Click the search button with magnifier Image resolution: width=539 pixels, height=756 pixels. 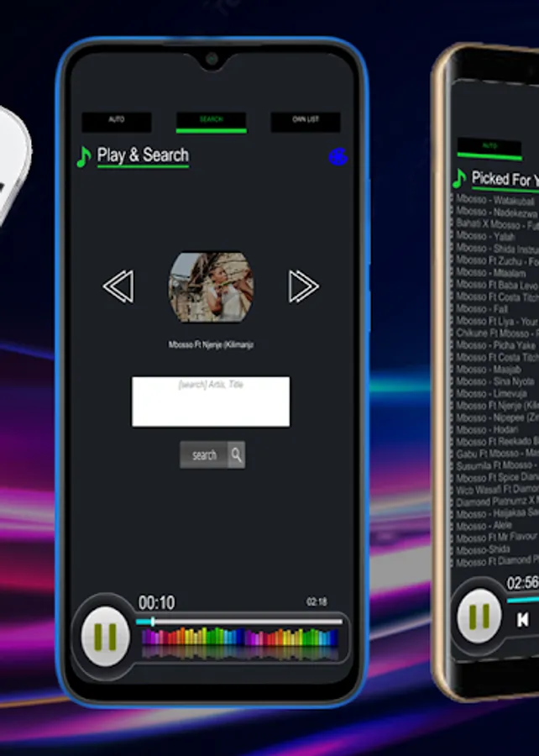(x=212, y=454)
